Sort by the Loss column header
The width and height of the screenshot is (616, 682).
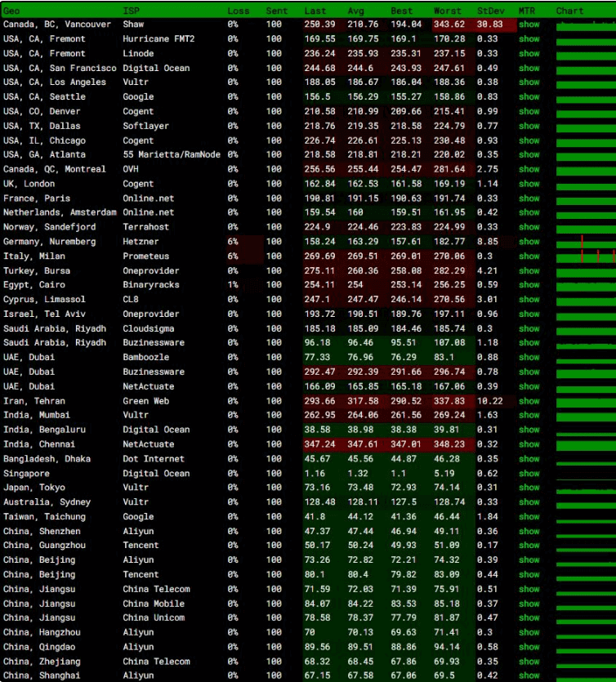239,11
